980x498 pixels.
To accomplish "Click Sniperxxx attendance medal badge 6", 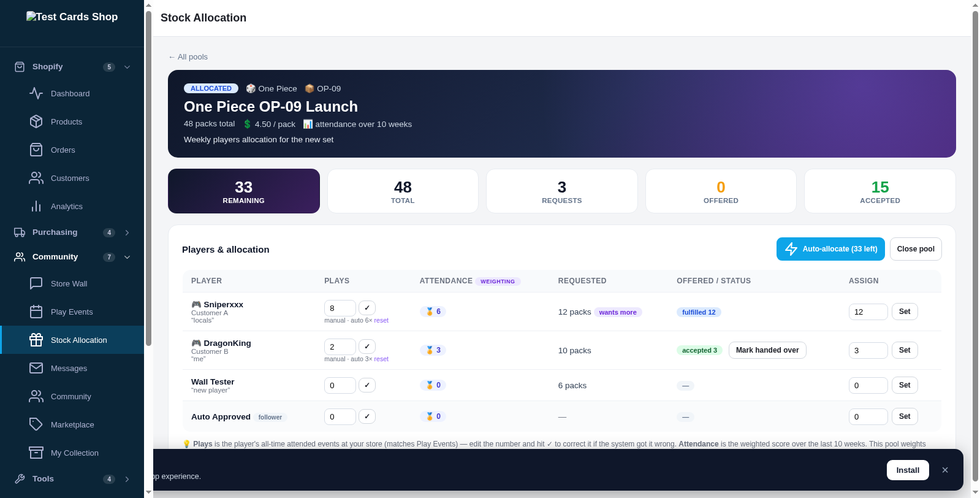I will 433,312.
